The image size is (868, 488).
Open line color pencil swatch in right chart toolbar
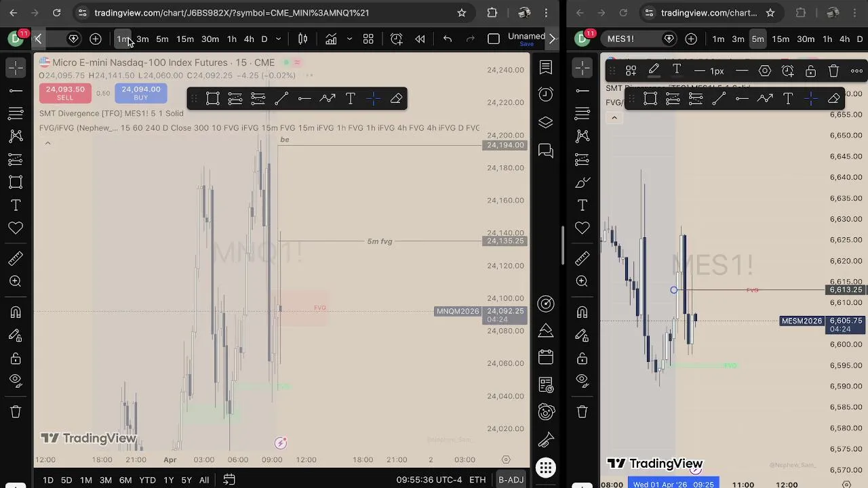pyautogui.click(x=654, y=70)
